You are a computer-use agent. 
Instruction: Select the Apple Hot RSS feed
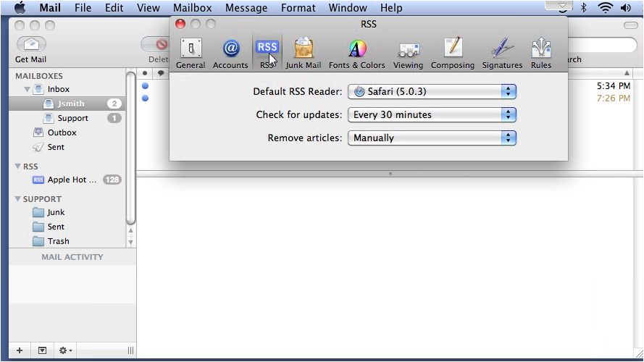67,180
